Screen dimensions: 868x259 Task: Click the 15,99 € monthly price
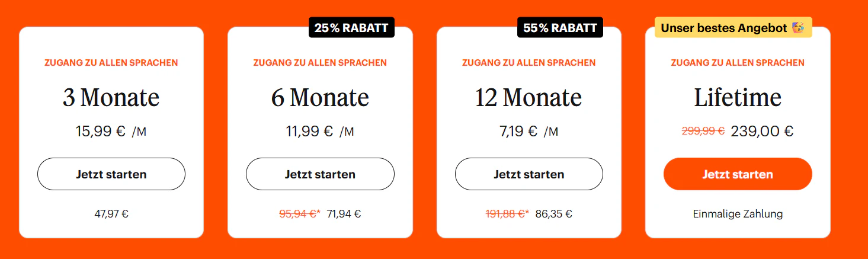pyautogui.click(x=101, y=131)
